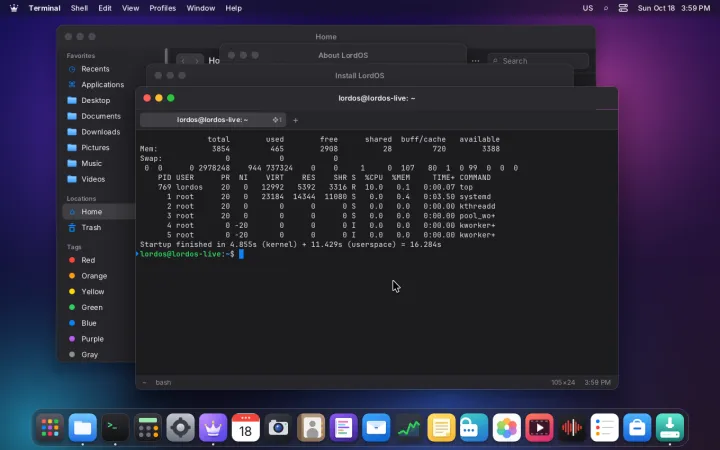Screen dimensions: 720x450
Task: Open the Contacts app in dock
Action: (311, 428)
